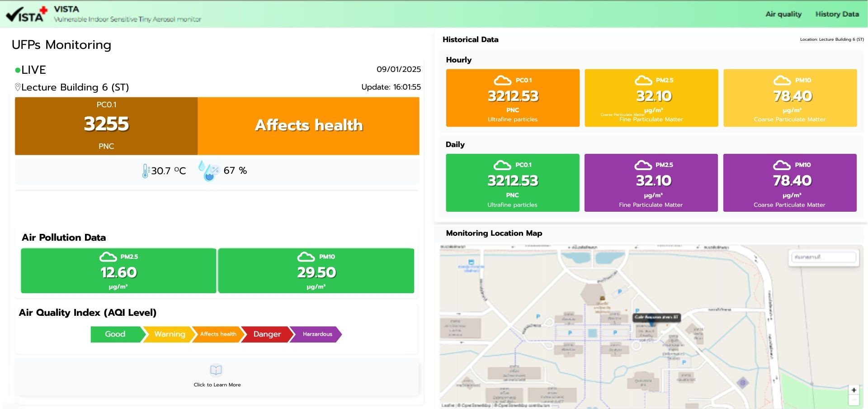Click the purple Harzardous AQI level arrow

click(317, 334)
